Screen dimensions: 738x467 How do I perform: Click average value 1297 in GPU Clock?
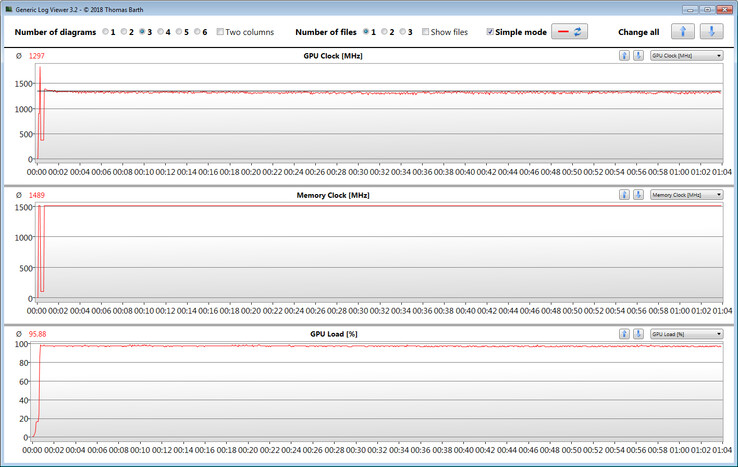(x=37, y=56)
